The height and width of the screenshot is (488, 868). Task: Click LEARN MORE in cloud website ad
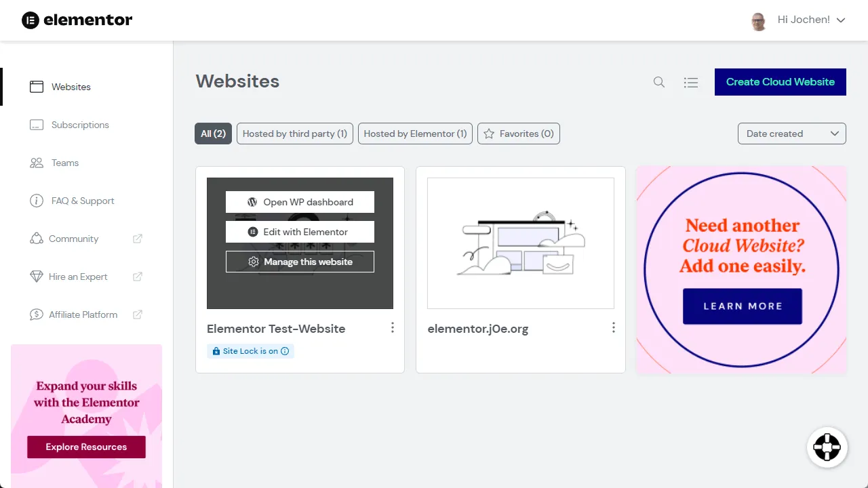743,306
